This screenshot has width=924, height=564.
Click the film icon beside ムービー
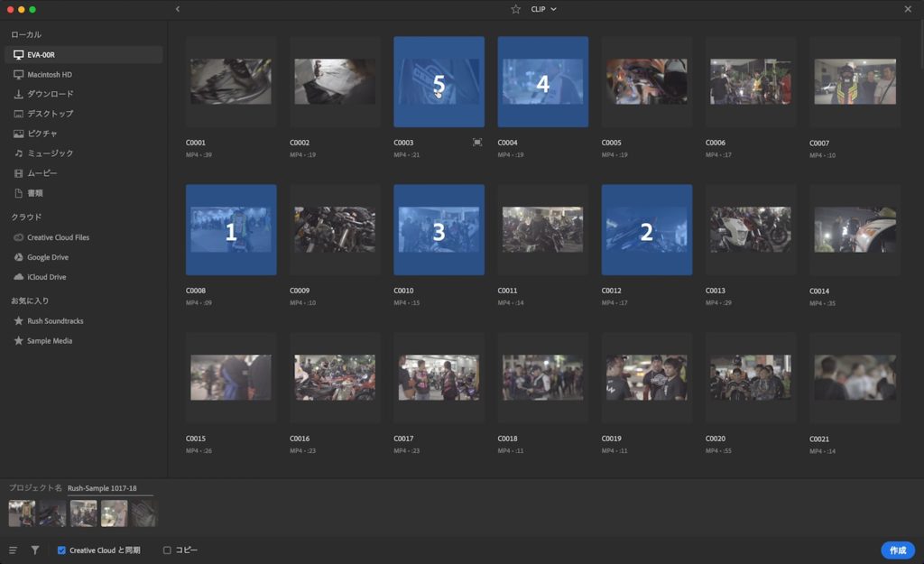(x=18, y=173)
